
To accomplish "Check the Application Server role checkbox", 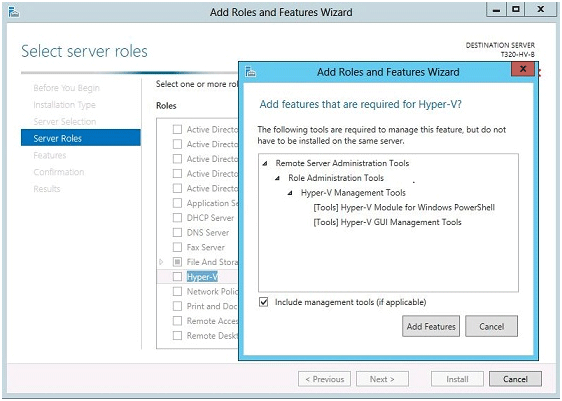I will click(x=177, y=203).
